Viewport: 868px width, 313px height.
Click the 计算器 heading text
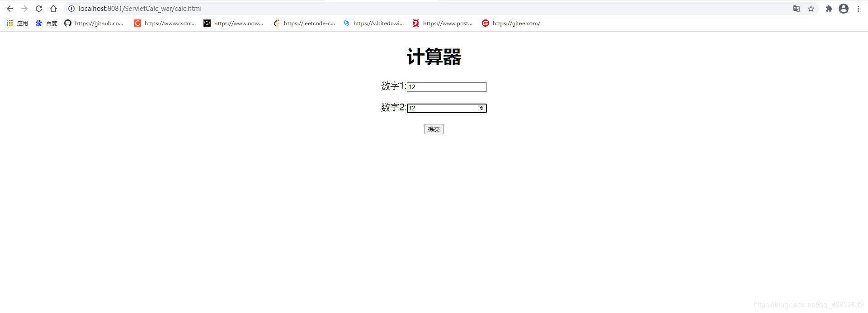click(x=434, y=57)
